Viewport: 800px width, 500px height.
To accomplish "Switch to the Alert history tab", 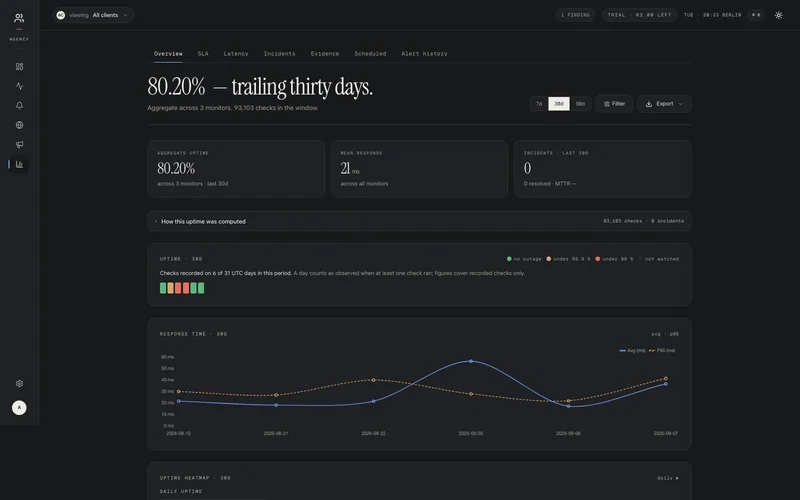I will pos(424,54).
